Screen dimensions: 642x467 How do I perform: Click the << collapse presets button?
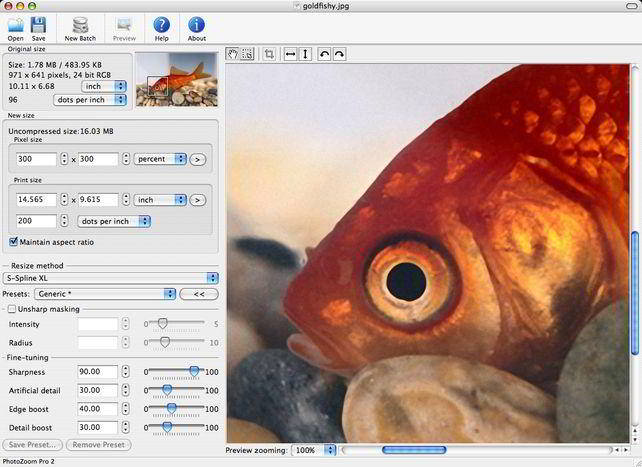coord(199,294)
